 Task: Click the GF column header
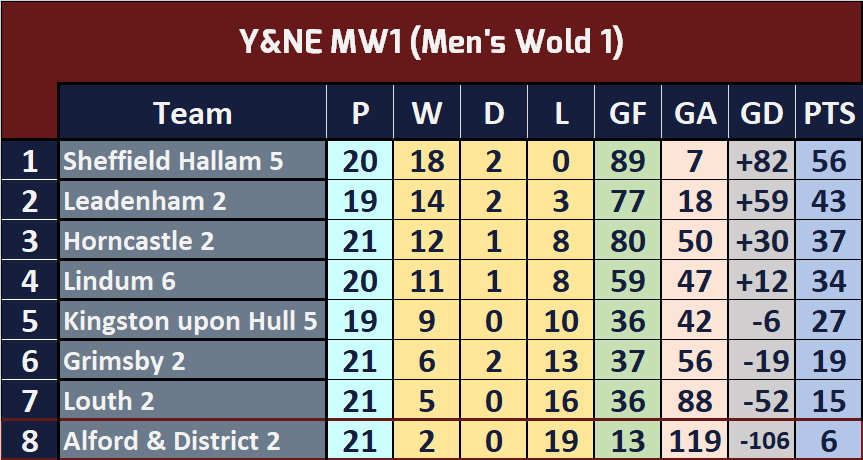627,112
